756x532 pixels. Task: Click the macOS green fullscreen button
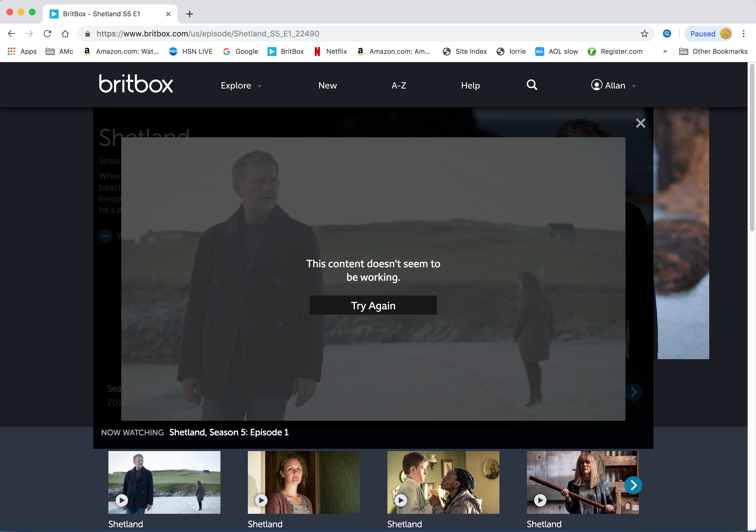(x=32, y=12)
